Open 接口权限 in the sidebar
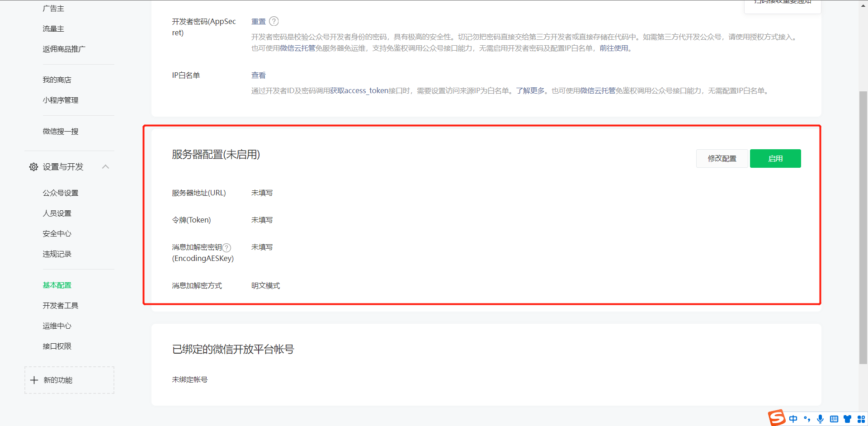The width and height of the screenshot is (868, 426). 57,346
